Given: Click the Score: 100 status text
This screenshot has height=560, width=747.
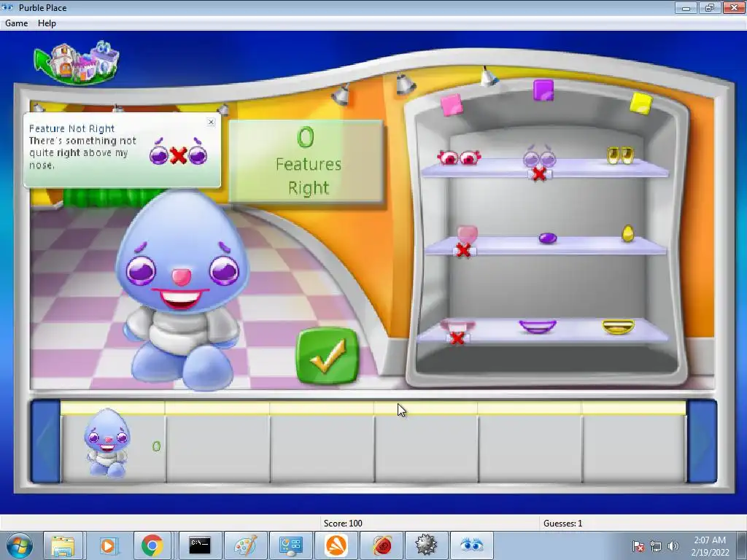Looking at the screenshot, I should coord(343,524).
